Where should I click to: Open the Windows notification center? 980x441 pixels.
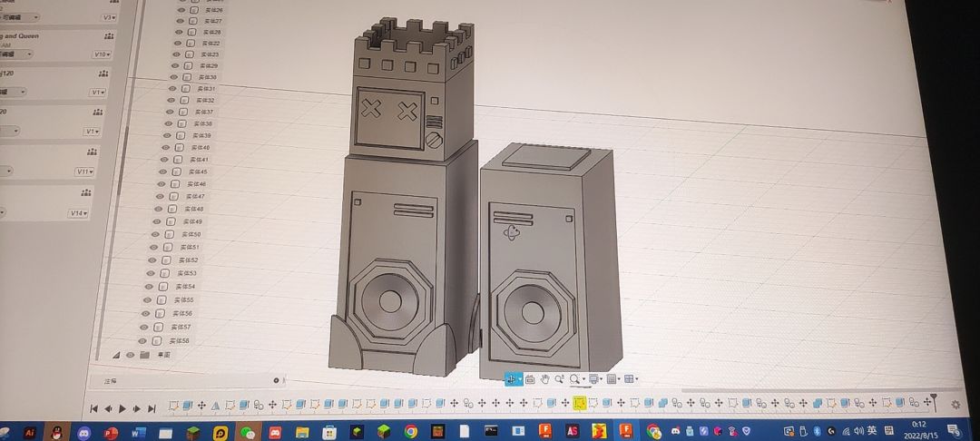click(953, 430)
